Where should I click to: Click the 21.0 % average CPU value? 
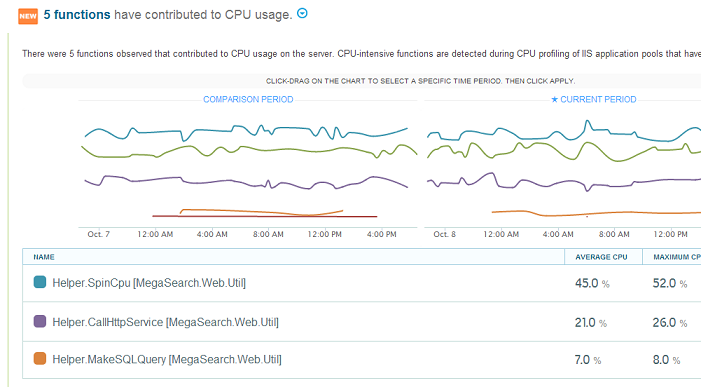(591, 323)
